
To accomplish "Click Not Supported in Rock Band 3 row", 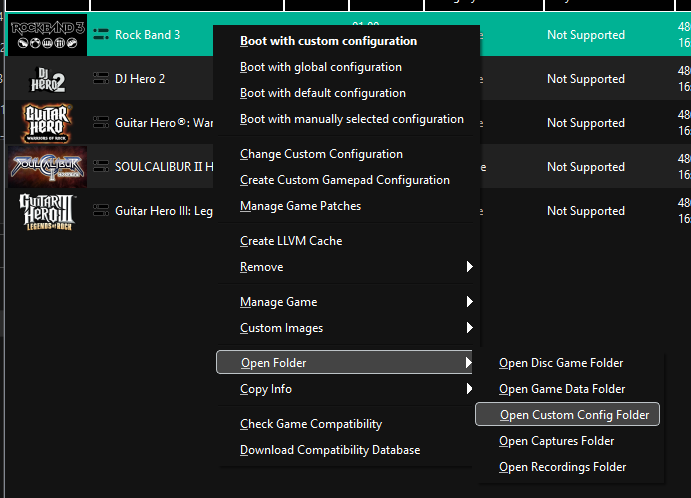I will (x=586, y=35).
